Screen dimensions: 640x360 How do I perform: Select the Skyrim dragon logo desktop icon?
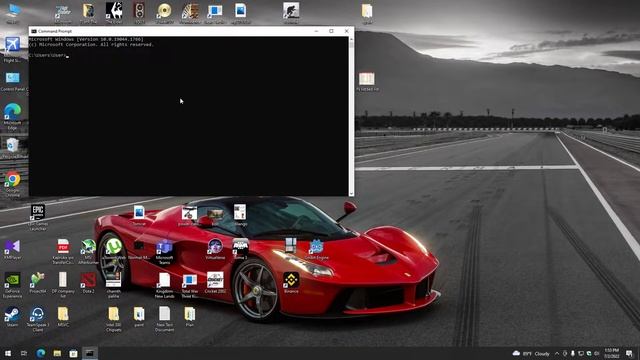tap(114, 12)
